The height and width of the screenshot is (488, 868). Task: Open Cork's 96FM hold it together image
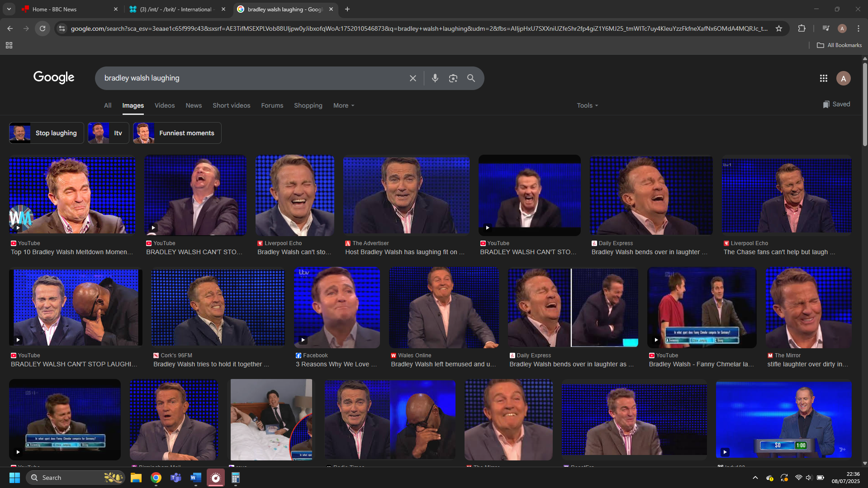(218, 308)
